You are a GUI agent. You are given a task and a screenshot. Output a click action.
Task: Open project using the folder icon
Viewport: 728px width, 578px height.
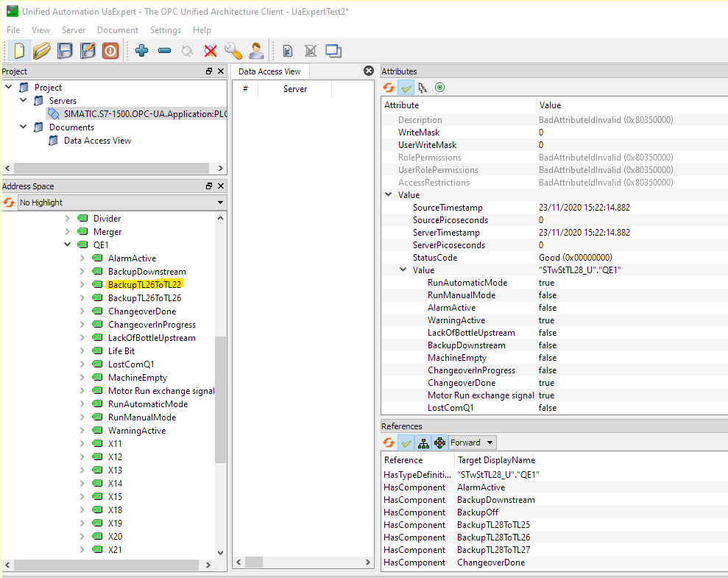click(x=42, y=51)
